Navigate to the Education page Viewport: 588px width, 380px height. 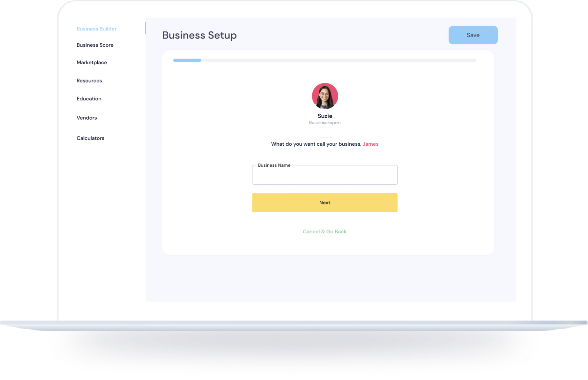coord(89,99)
